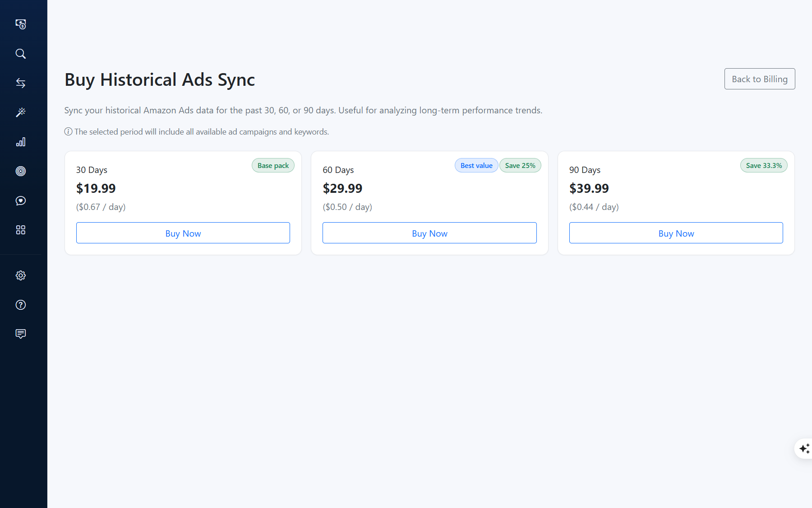Click the Buy Historical Ads Sync heading

coord(160,80)
